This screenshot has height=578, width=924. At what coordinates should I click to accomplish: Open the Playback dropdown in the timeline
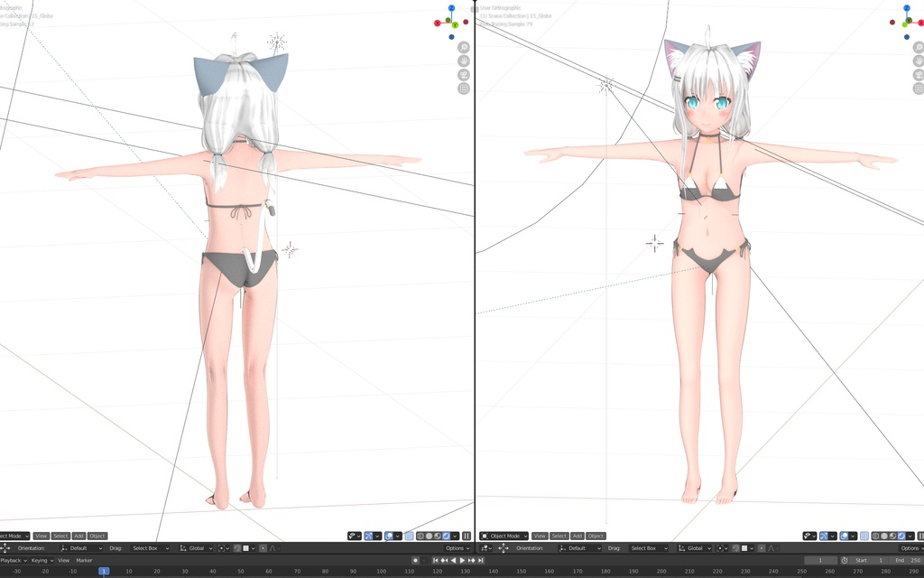pyautogui.click(x=13, y=560)
